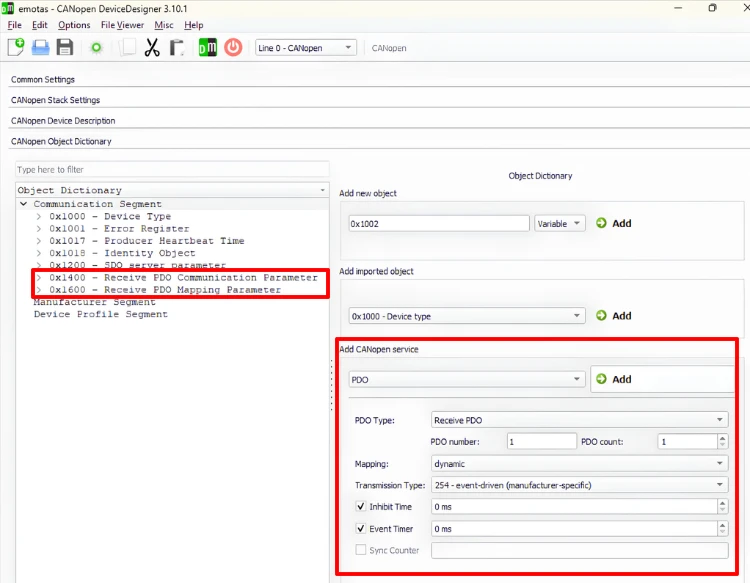Click the Event Timer 0 ms field
This screenshot has width=750, height=583.
[x=574, y=528]
